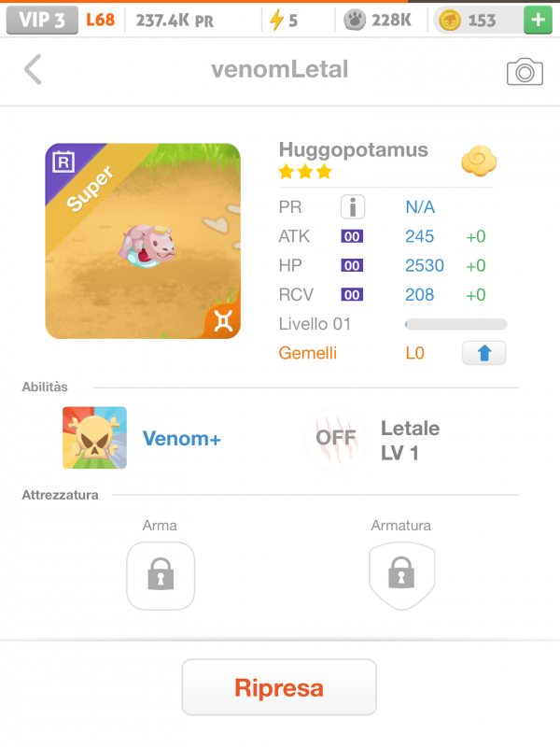Viewport: 560px width, 747px height.
Task: Tap the back arrow icon
Action: (34, 70)
